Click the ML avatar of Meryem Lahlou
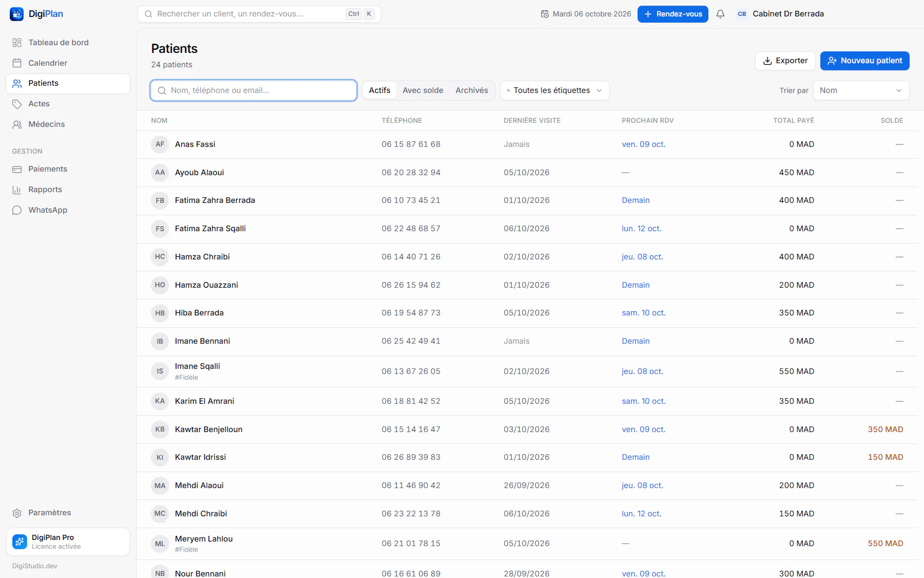Screen dimensions: 924x578 [160, 544]
